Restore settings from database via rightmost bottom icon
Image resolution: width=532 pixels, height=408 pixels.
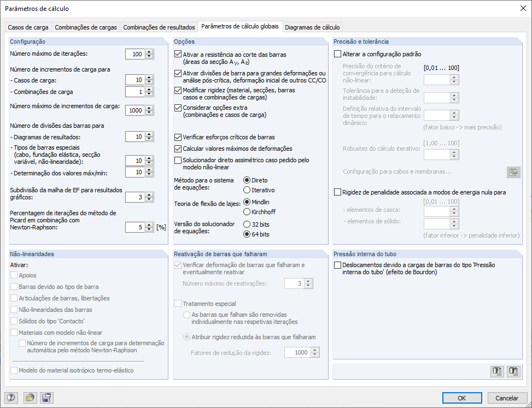click(513, 371)
